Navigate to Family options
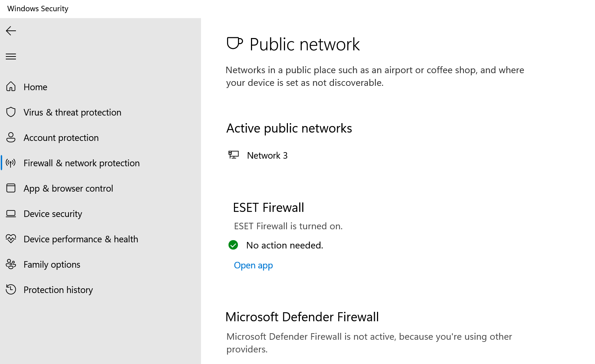Screen dimensions: 595x364 click(x=52, y=264)
